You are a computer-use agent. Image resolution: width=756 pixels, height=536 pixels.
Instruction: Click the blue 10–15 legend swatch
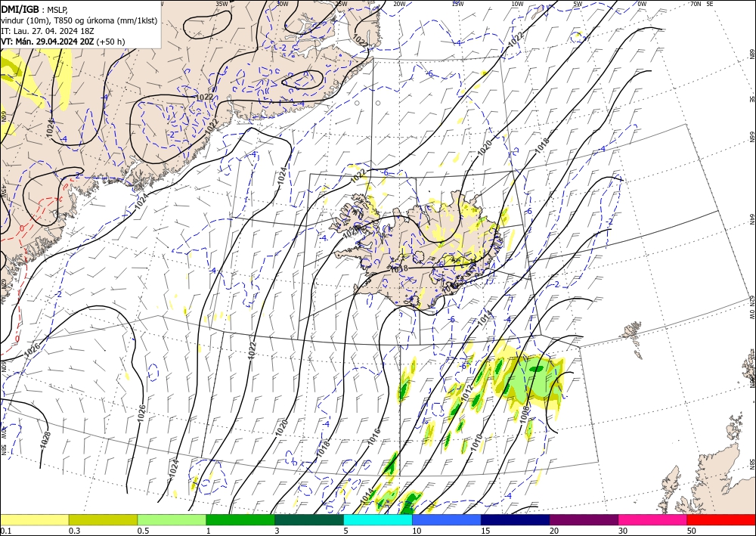pos(447,519)
